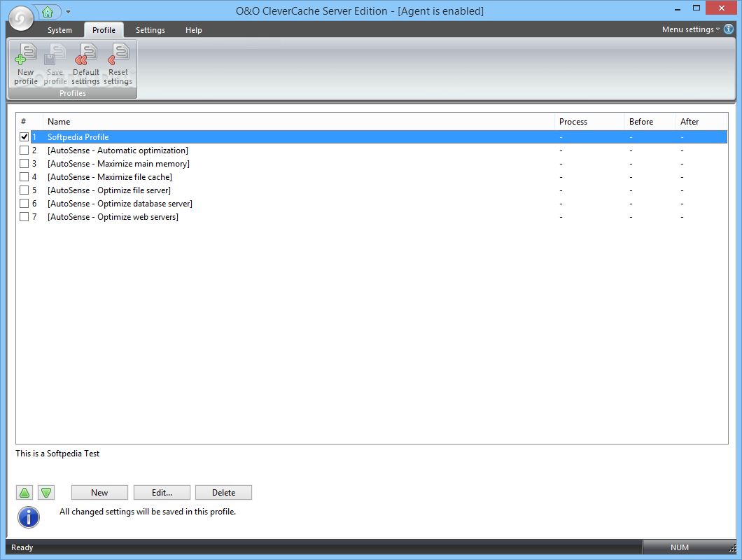Click the Ready status bar text
742x560 pixels.
(22, 547)
